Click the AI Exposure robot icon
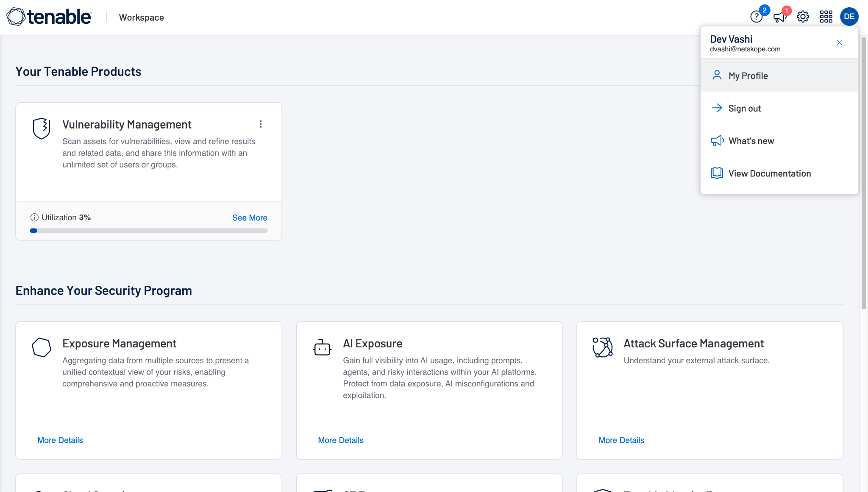Viewport: 868px width, 492px height. [322, 347]
